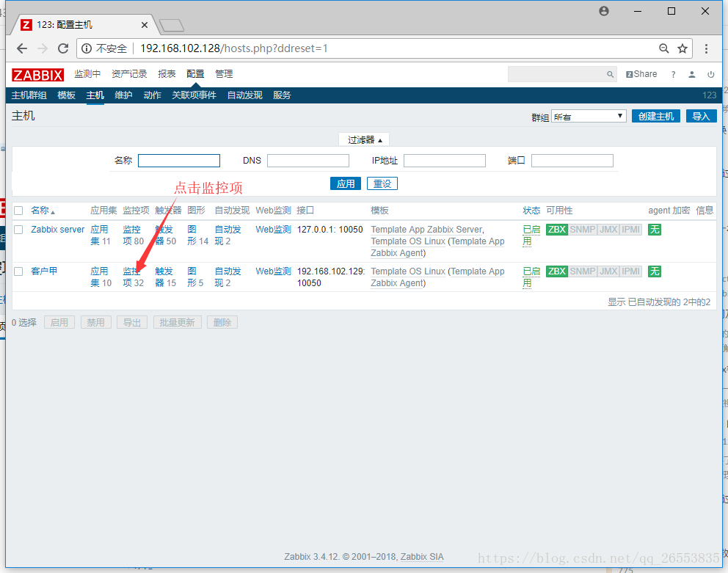This screenshot has height=573, width=728.
Task: Click the logout power icon
Action: (711, 74)
